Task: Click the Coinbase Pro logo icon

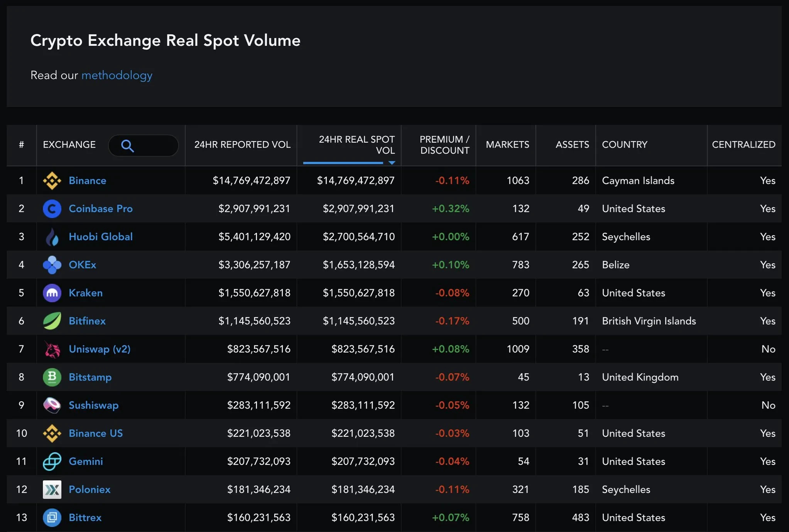Action: coord(52,209)
